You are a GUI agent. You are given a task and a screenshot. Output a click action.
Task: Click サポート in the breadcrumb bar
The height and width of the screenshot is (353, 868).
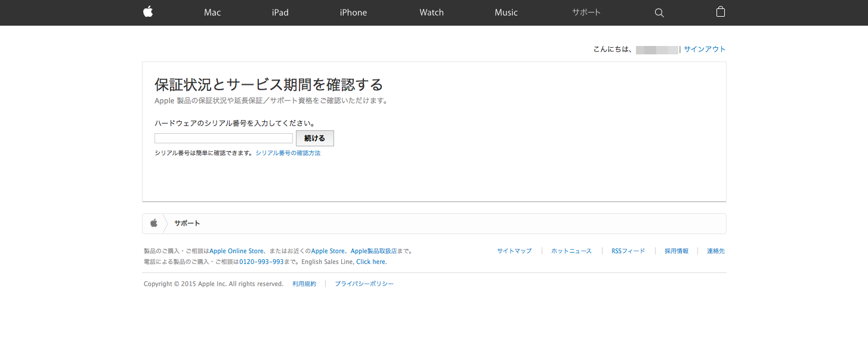(x=187, y=223)
